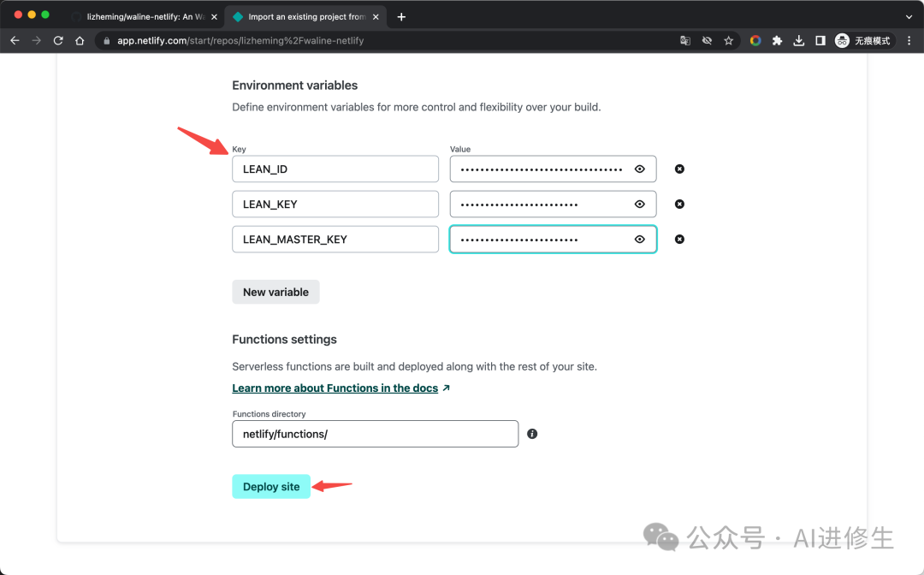Remove the LEAN_MASTER_KEY variable row
The height and width of the screenshot is (575, 924).
679,240
